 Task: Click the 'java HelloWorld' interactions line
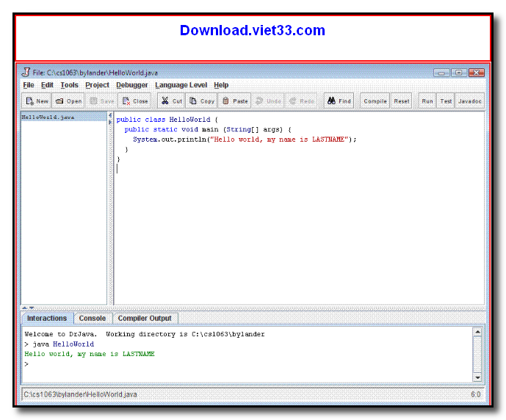tap(59, 344)
